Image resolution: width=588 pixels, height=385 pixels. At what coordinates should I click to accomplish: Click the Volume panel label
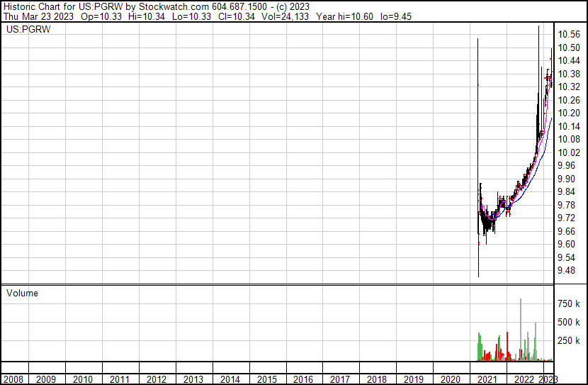coord(22,293)
